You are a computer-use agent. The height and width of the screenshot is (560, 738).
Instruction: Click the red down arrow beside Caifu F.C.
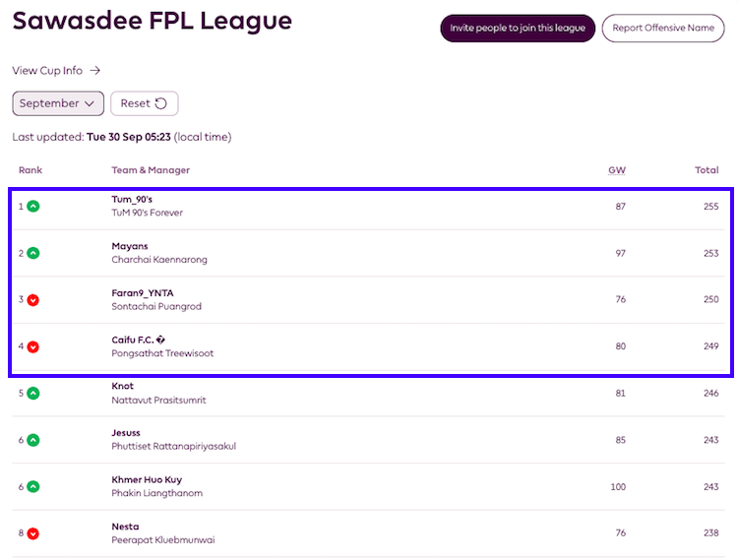coord(32,346)
